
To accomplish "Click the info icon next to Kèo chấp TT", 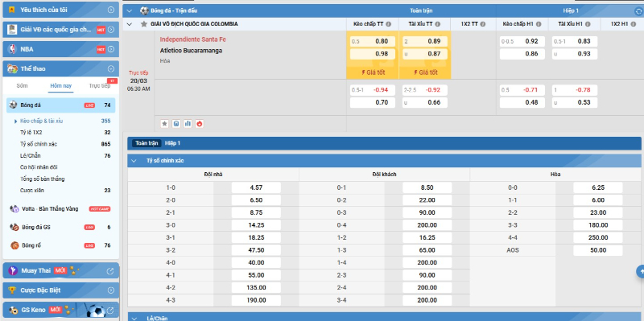I will tap(389, 24).
